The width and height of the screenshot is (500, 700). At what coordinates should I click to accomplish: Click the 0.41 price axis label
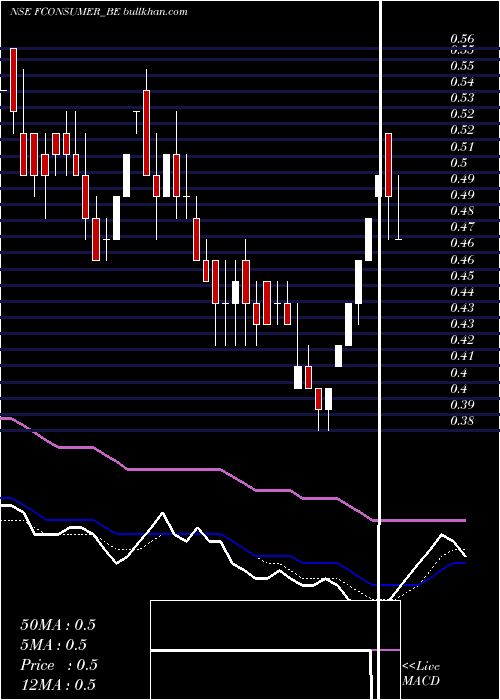tap(462, 356)
